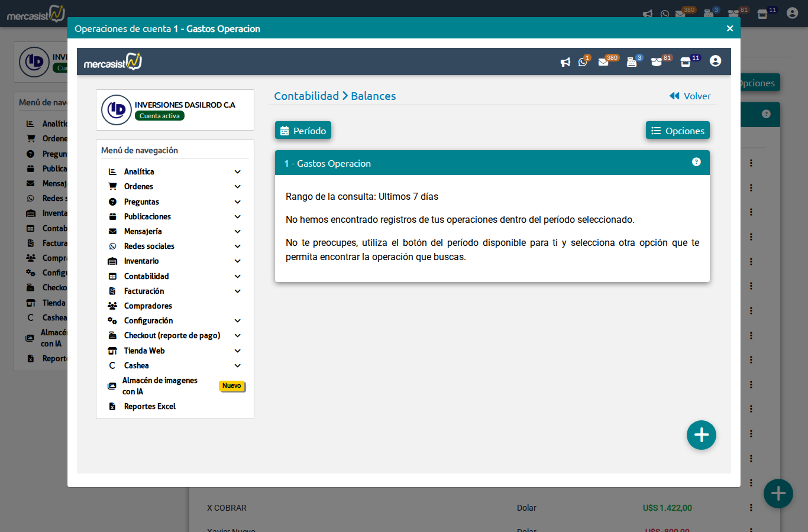Click the round plus button inside modal
The height and width of the screenshot is (532, 808).
[702, 435]
